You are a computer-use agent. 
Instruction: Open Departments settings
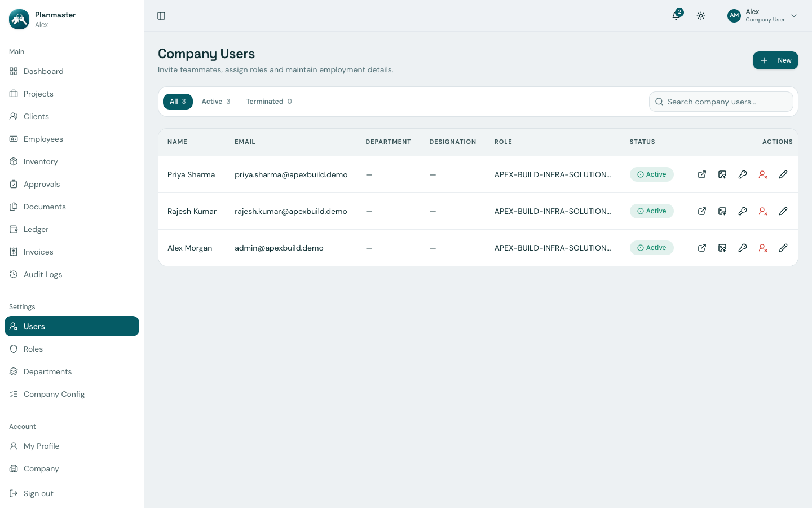click(x=72, y=371)
